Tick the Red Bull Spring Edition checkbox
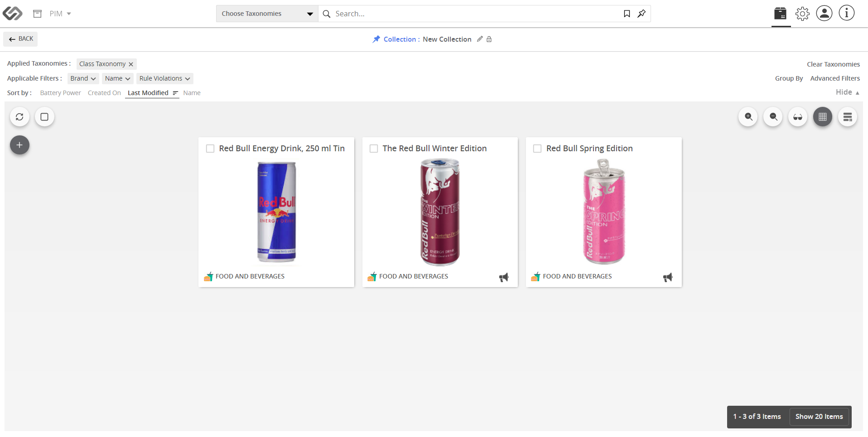The image size is (868, 437). (x=537, y=149)
